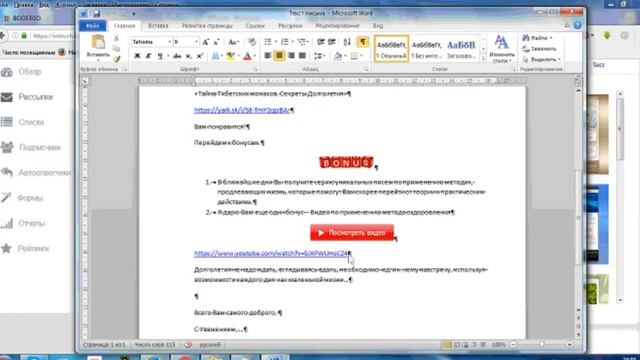Switch to the Рецензирование tab

point(338,26)
